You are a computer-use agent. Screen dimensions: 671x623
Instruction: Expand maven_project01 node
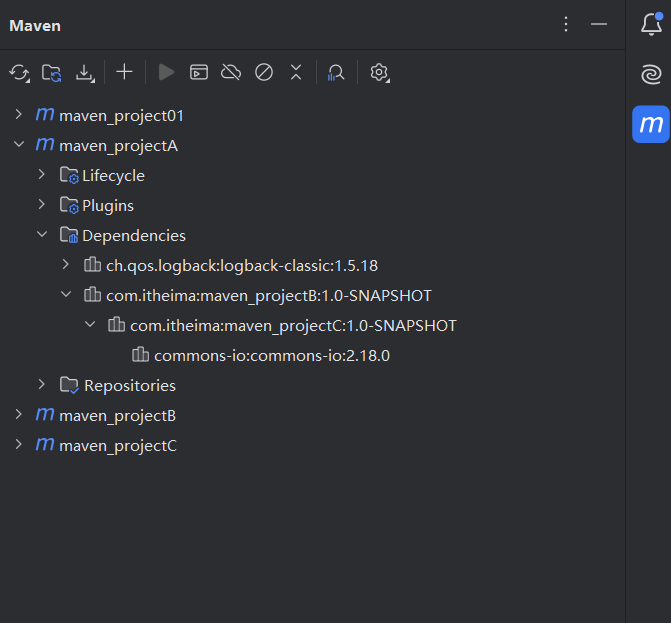18,114
